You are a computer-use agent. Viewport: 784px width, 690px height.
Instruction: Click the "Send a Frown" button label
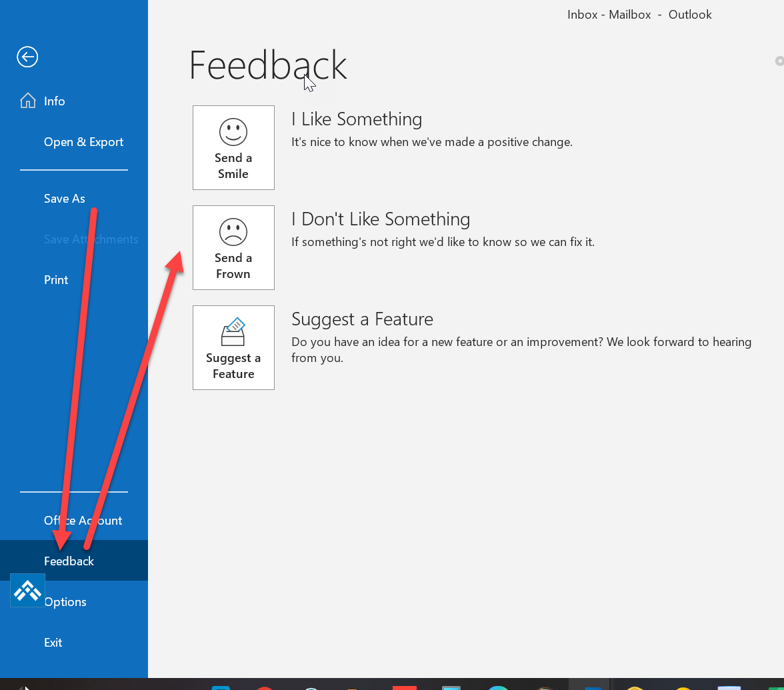pyautogui.click(x=233, y=265)
